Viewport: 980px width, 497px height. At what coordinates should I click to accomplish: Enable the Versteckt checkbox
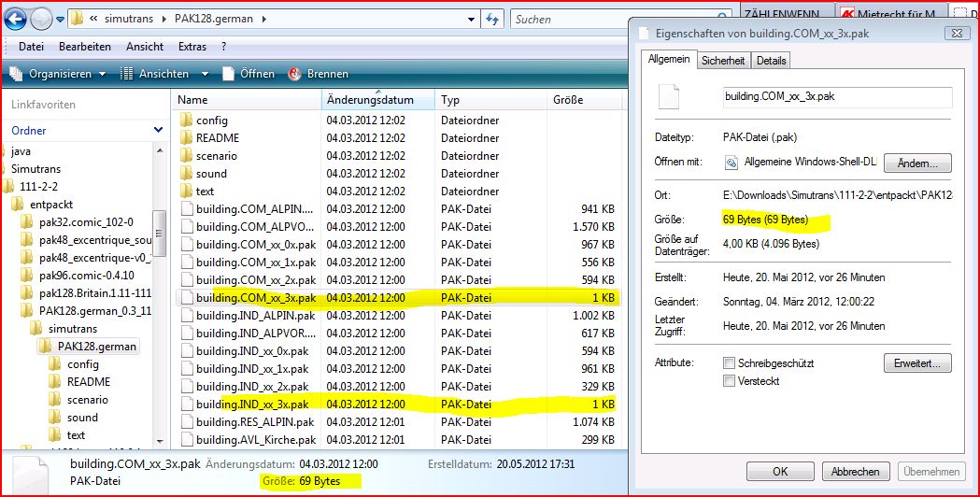[729, 381]
